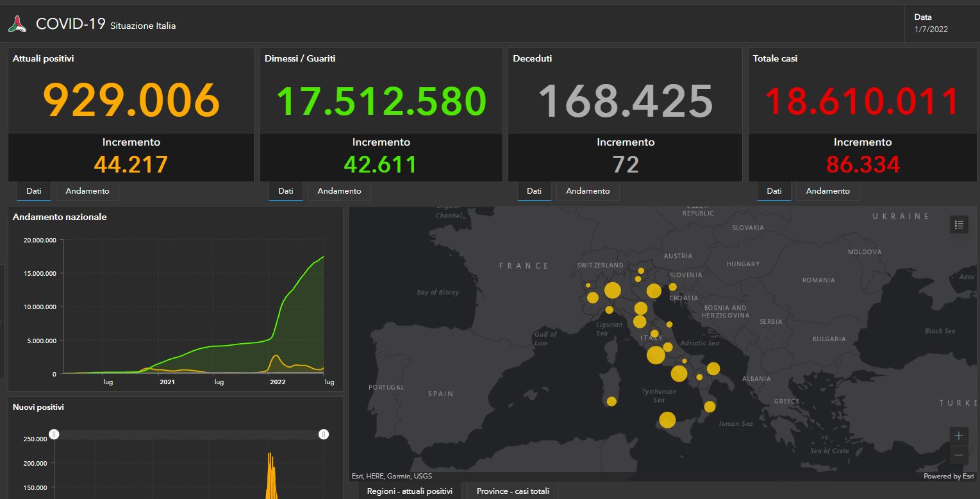
Task: Click the red increment value 86.334
Action: pyautogui.click(x=863, y=164)
